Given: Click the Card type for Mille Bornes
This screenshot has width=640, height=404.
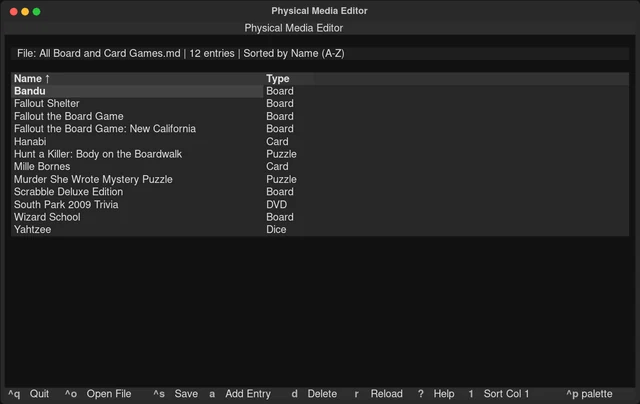Looking at the screenshot, I should pyautogui.click(x=277, y=166).
